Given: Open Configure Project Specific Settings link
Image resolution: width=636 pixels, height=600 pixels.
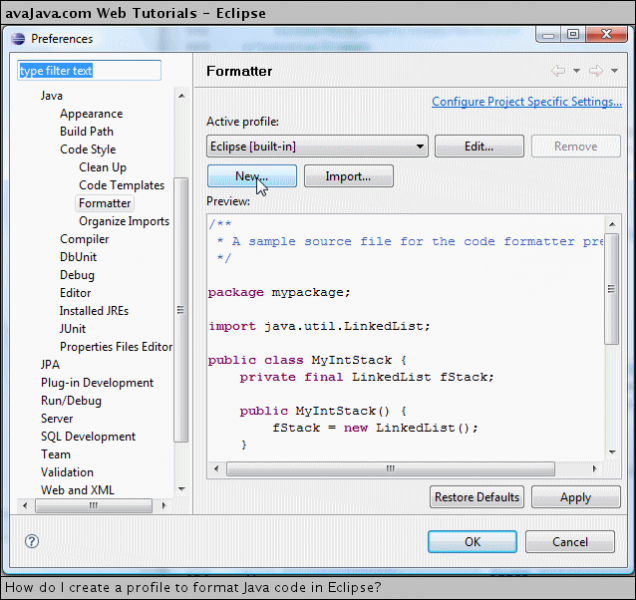Looking at the screenshot, I should [x=526, y=102].
